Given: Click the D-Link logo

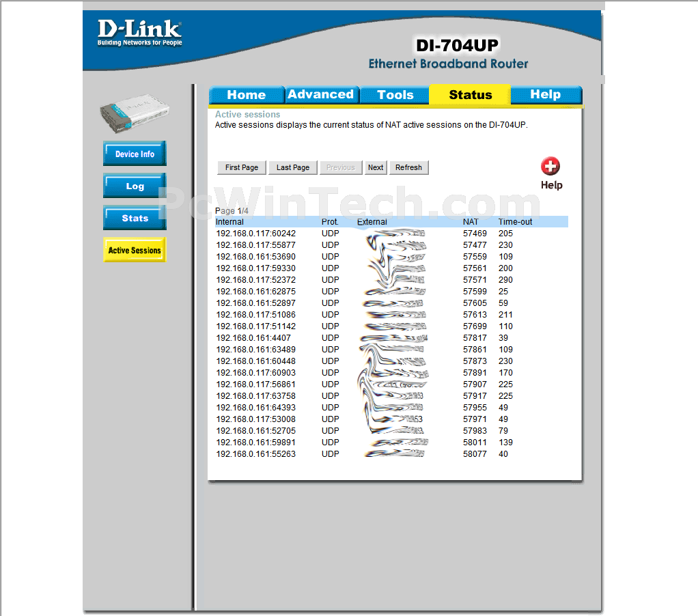Looking at the screenshot, I should point(139,33).
